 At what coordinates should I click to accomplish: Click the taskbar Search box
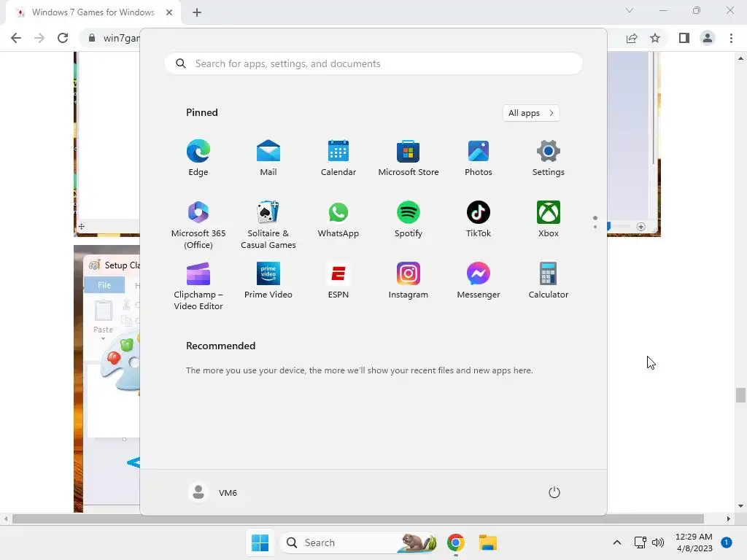359,542
